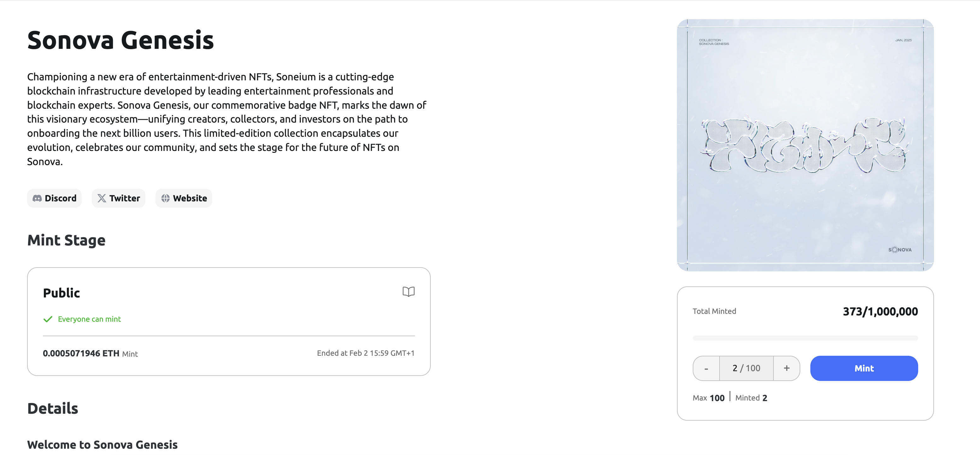Click the Mint Stage section heading
This screenshot has width=980, height=455.
66,240
